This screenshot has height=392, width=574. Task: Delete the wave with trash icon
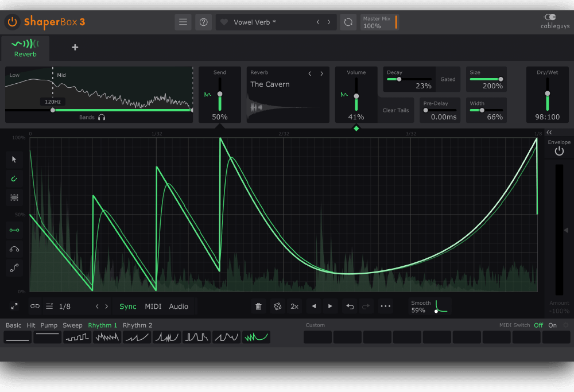click(258, 306)
